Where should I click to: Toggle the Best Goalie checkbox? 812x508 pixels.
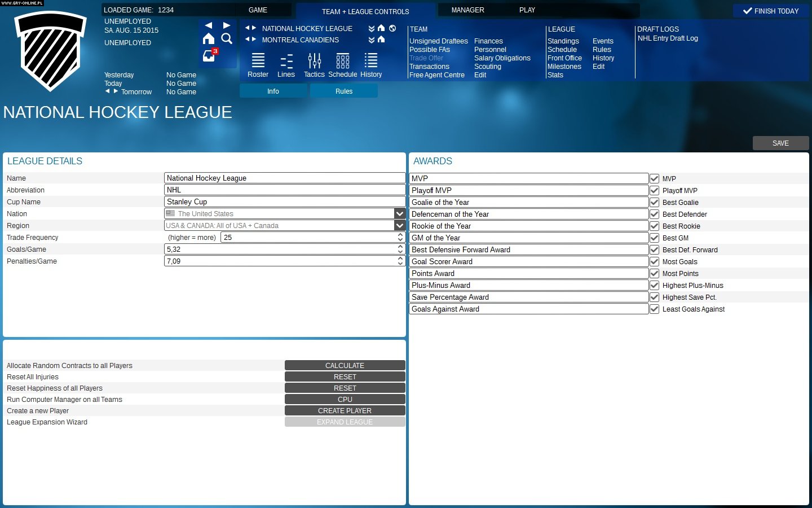click(x=654, y=202)
